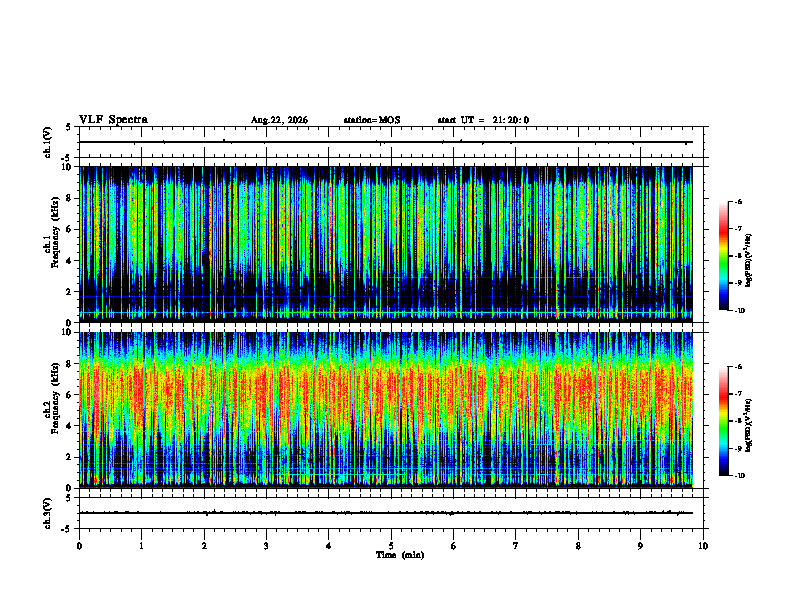Click the Time (min) axis label

coord(400,555)
